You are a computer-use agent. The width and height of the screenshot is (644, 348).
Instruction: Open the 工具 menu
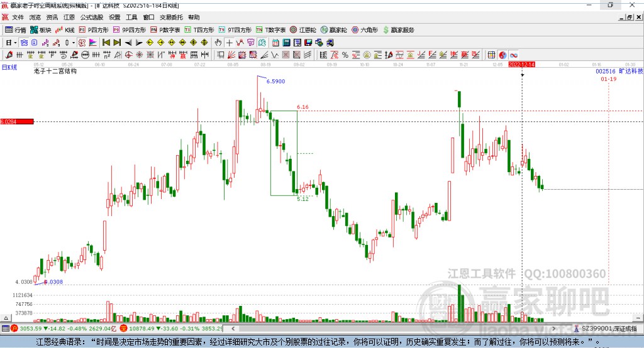(x=131, y=17)
